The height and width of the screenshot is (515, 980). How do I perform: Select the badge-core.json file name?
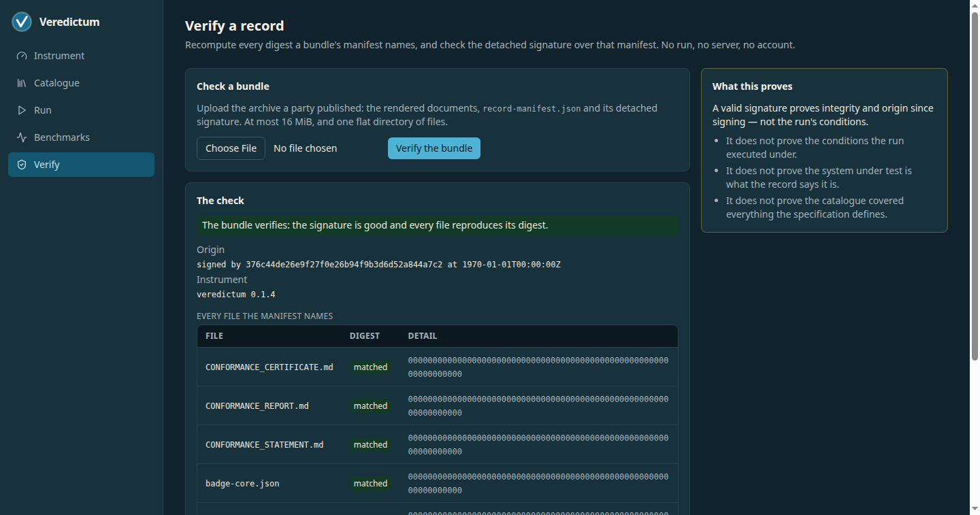coord(242,484)
